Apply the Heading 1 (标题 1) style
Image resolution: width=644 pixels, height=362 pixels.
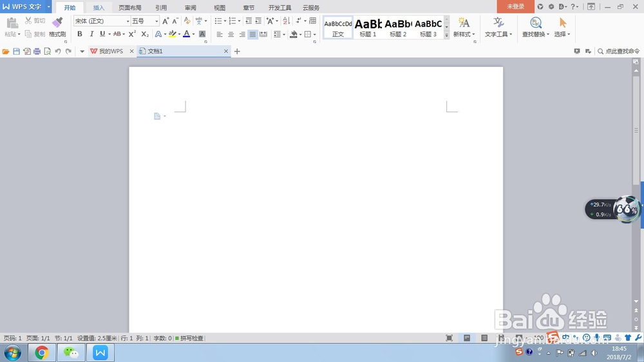click(368, 28)
